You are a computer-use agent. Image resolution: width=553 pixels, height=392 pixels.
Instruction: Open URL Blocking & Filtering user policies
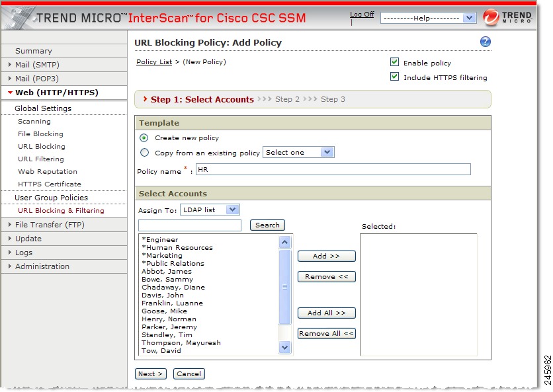(61, 210)
